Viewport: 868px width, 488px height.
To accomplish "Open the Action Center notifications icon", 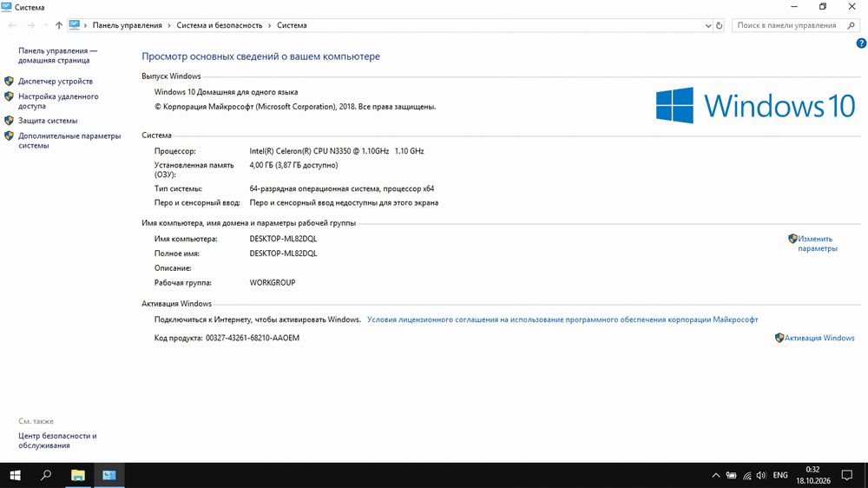I will tap(847, 475).
